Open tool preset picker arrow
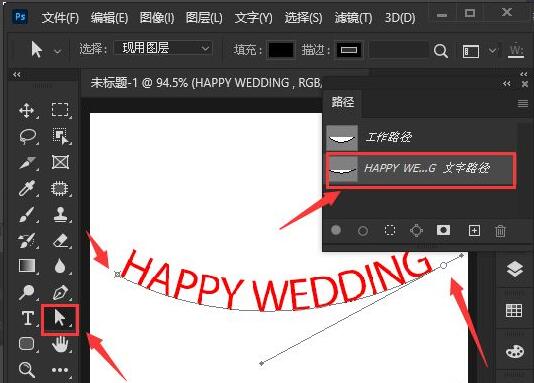The image size is (534, 383). (x=58, y=51)
